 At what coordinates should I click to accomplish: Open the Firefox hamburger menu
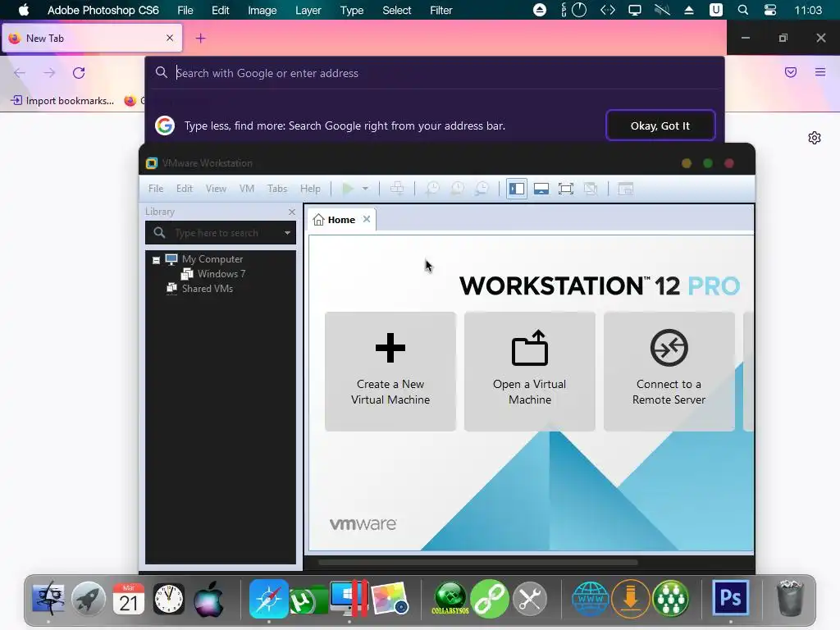(820, 72)
